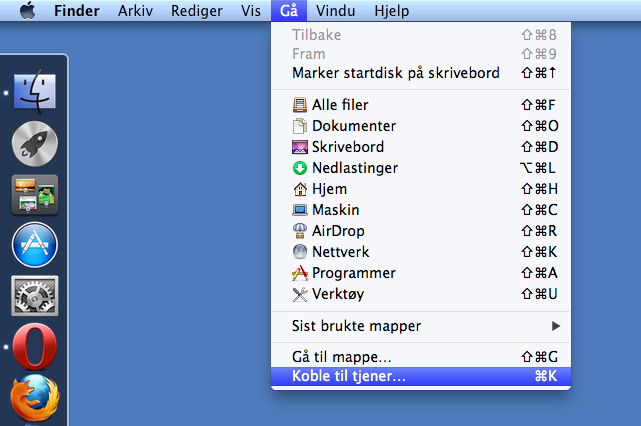Open the App Store Dock icon
The width and height of the screenshot is (641, 426).
(35, 245)
